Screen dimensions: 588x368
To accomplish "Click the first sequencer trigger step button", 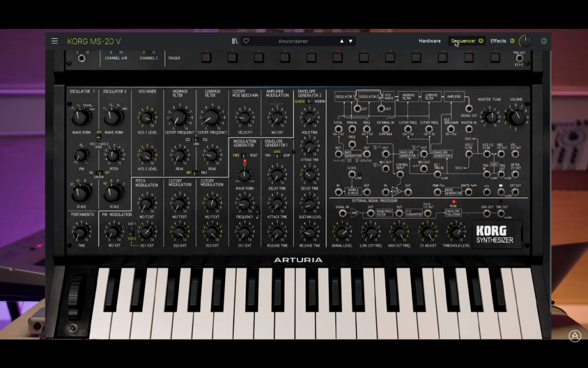I will click(x=206, y=58).
